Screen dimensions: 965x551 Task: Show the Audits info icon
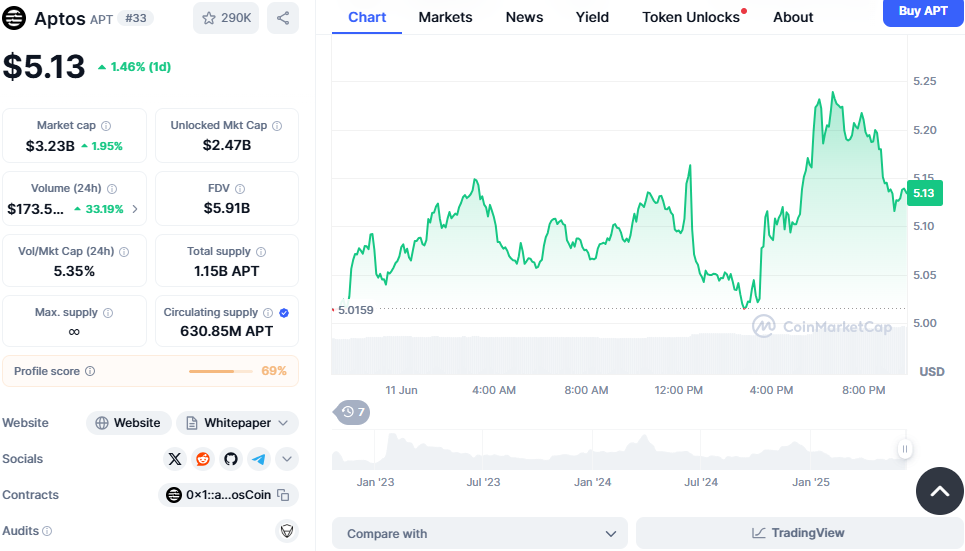tap(47, 531)
